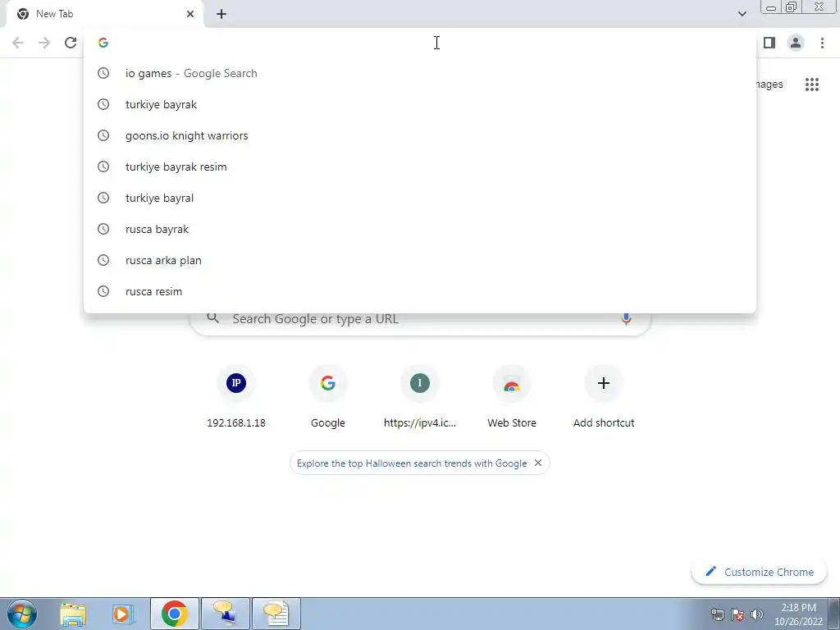The height and width of the screenshot is (630, 840).
Task: Select the New Tab tab
Action: tap(105, 14)
